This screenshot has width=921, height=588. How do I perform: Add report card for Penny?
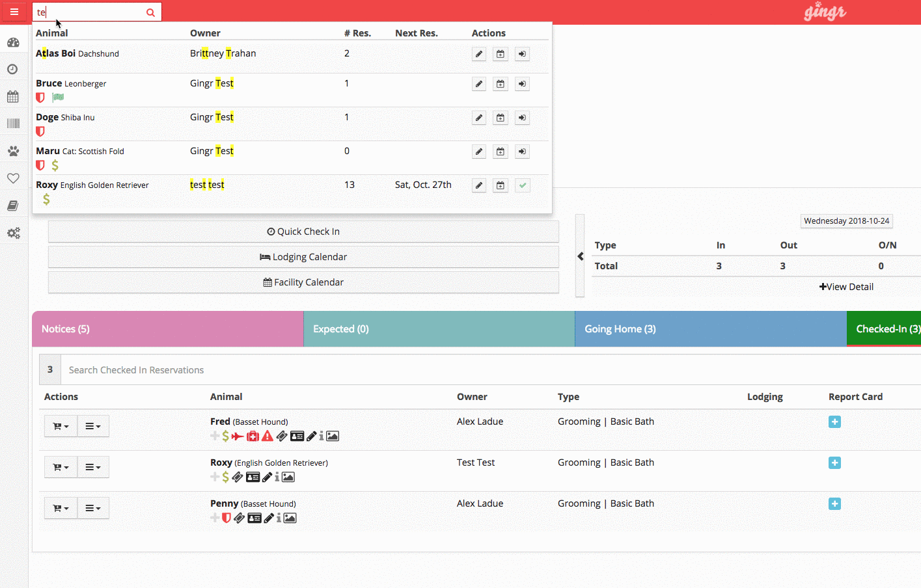[834, 504]
